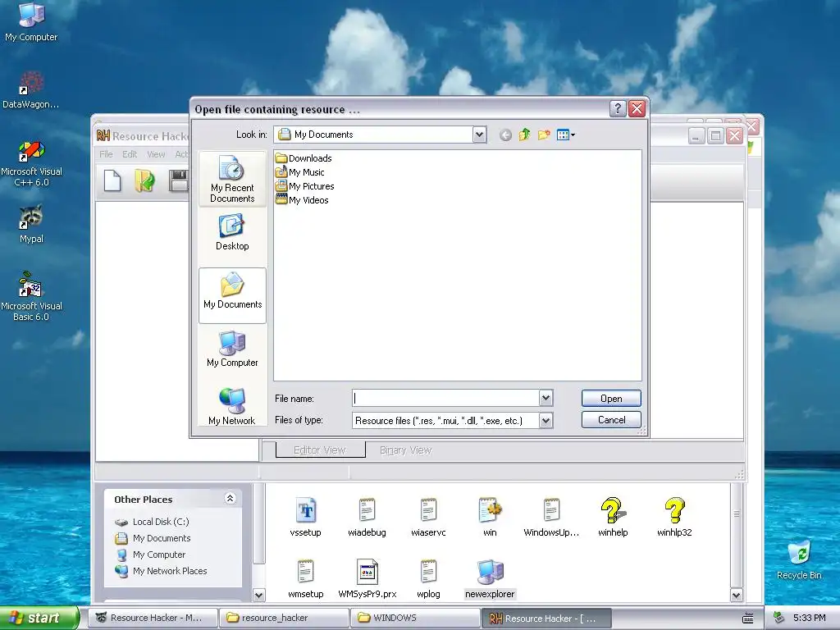The width and height of the screenshot is (840, 630).
Task: Select the newexplorer file
Action: 490,578
